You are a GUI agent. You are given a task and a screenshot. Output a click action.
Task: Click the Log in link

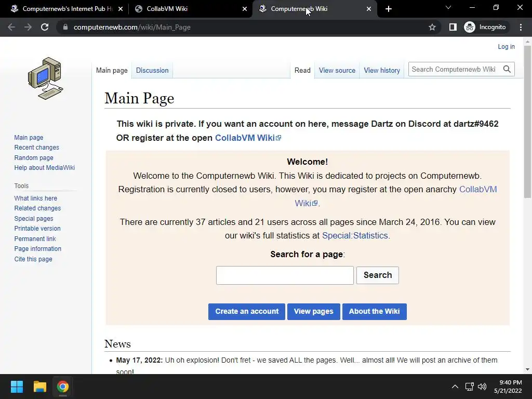(x=506, y=46)
